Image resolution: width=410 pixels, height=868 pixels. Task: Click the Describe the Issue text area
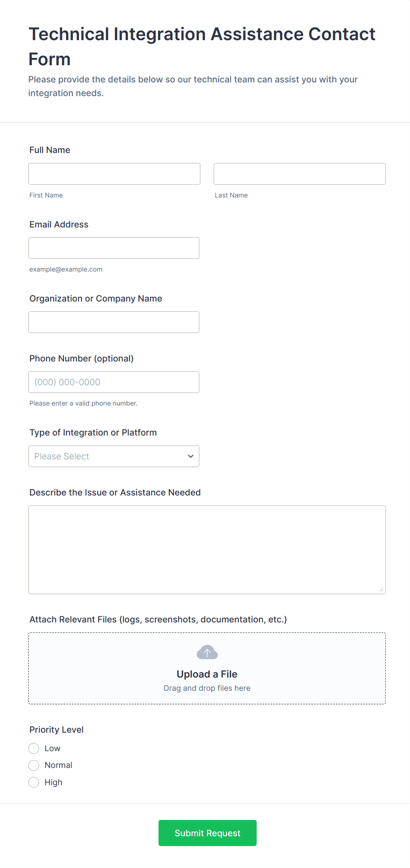(x=207, y=550)
